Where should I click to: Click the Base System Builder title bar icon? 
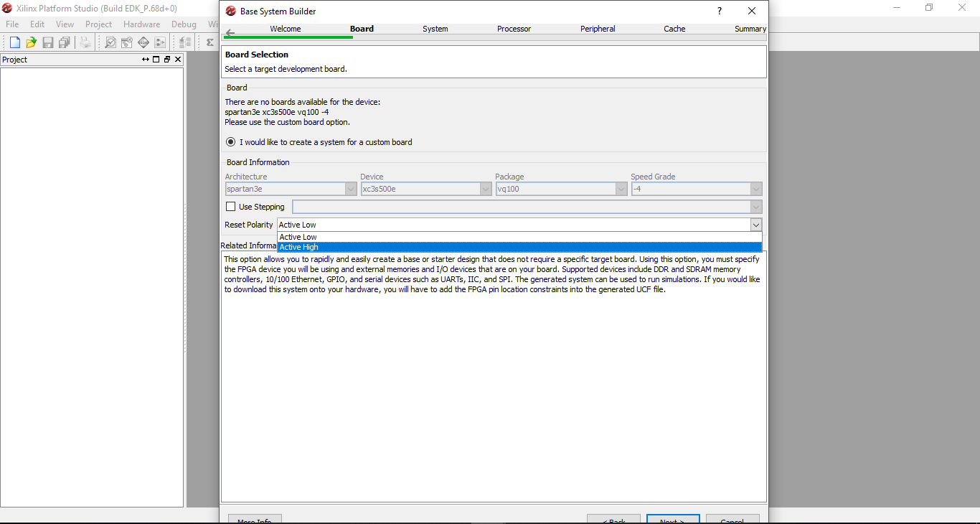coord(231,11)
